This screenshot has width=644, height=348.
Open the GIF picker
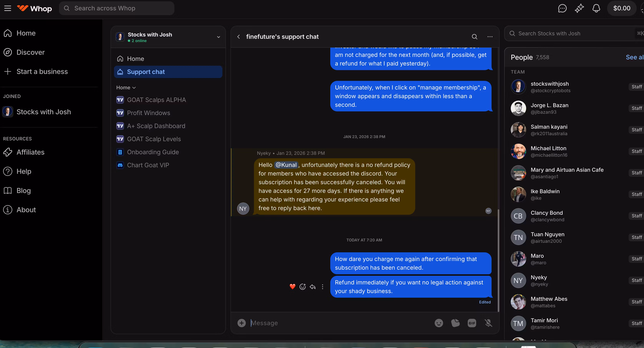coord(472,323)
